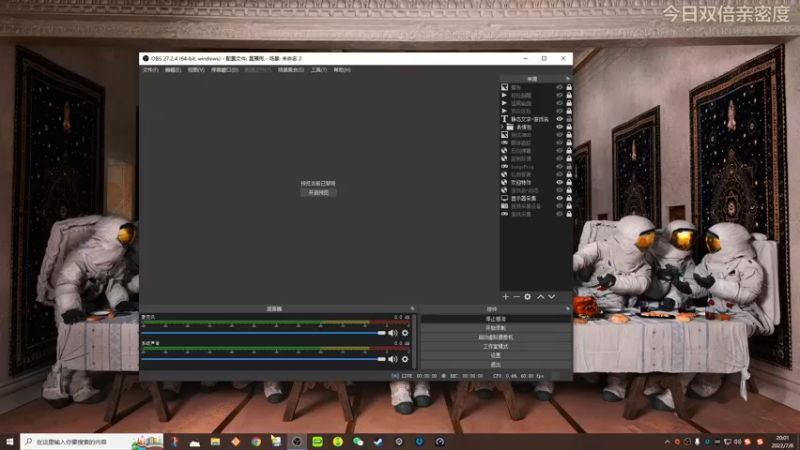
Task: Toggle visibility eye of 静态文字-游戏名 source
Action: [560, 119]
